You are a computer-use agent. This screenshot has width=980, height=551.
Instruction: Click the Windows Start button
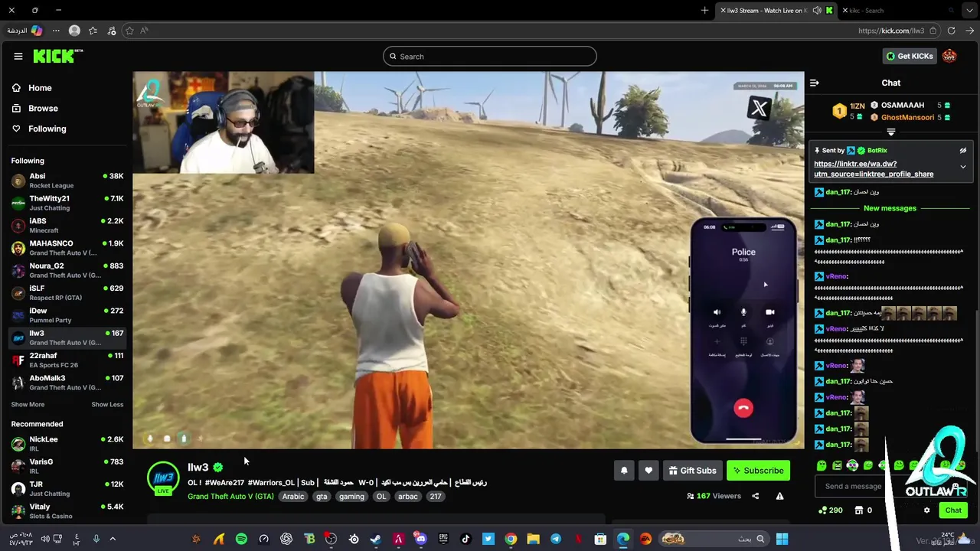pyautogui.click(x=782, y=539)
